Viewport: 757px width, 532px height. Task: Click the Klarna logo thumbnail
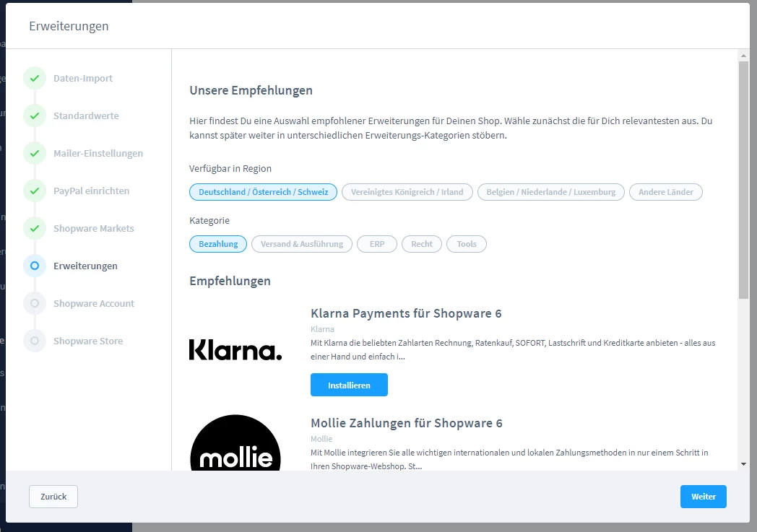(x=235, y=350)
